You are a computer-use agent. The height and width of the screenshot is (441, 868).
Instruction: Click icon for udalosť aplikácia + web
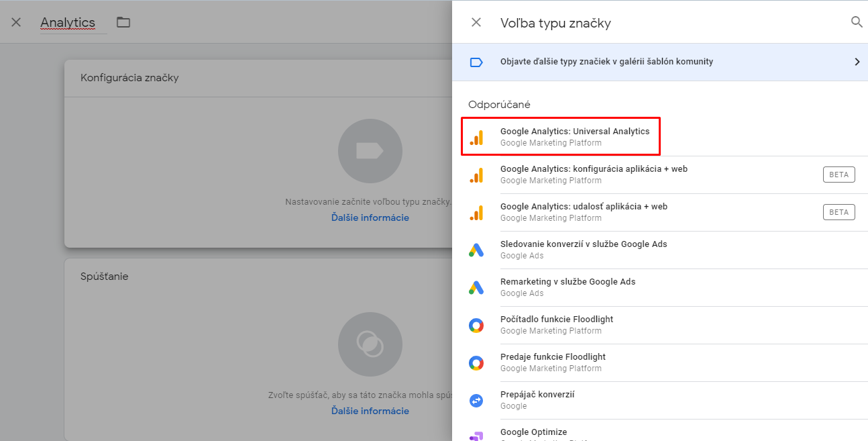pos(476,213)
